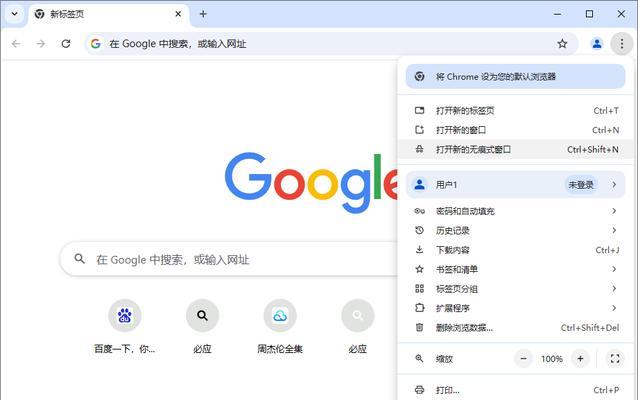Screen dimensions: 638x400
Task: Click the Google search box on page
Action: pyautogui.click(x=229, y=259)
